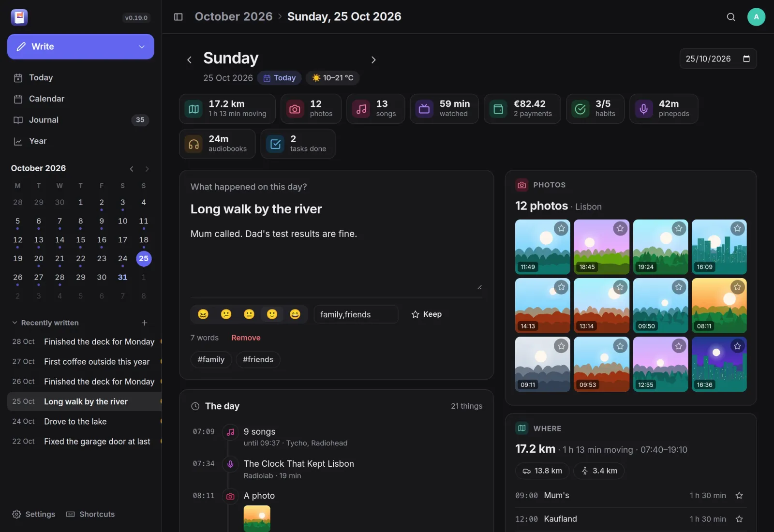
Task: Click the October 2026 breadcrumb
Action: click(234, 16)
